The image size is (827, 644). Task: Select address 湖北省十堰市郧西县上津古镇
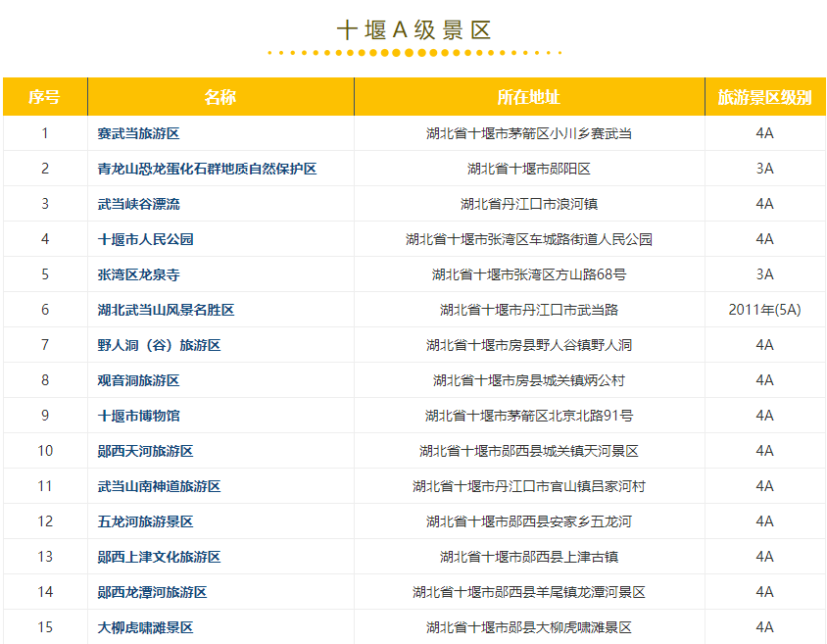pyautogui.click(x=529, y=558)
